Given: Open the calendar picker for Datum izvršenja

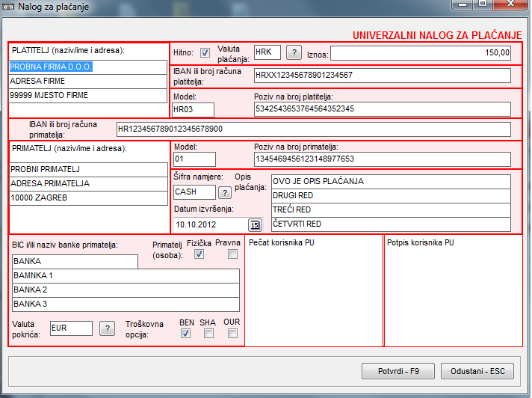Looking at the screenshot, I should (255, 224).
